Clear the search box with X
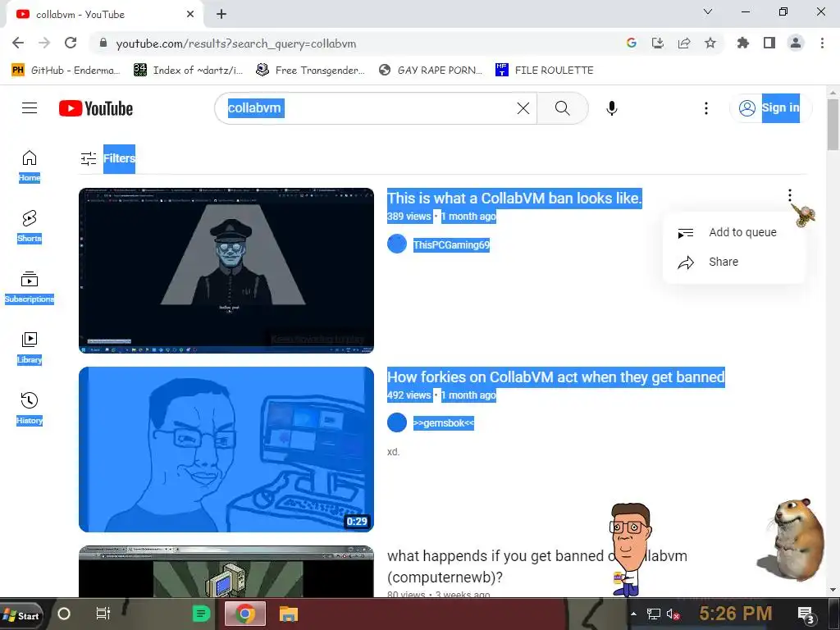The width and height of the screenshot is (840, 630). pyautogui.click(x=523, y=108)
